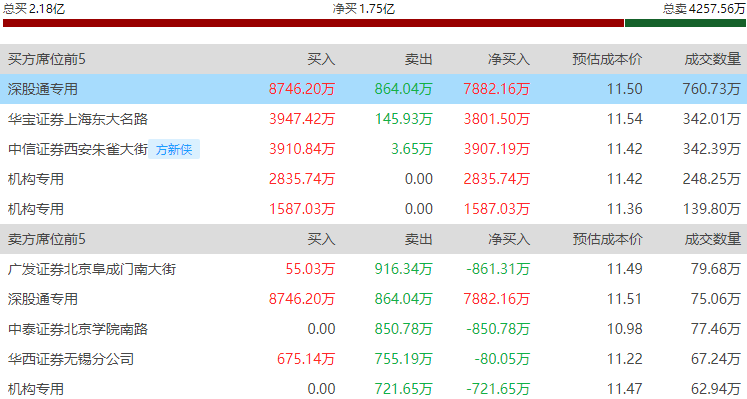Click the 11.36 estimated cost value
This screenshot has height=399, width=747.
tap(625, 209)
